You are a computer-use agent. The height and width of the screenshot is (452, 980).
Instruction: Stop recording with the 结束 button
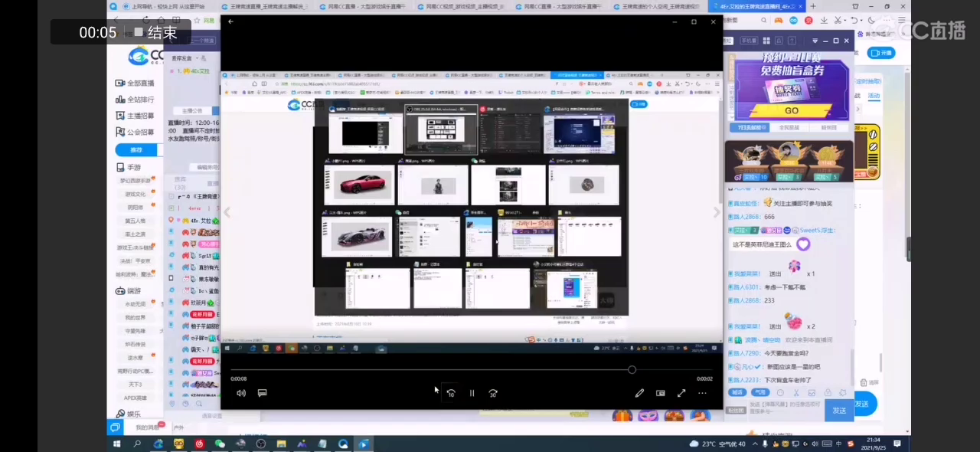click(x=155, y=32)
